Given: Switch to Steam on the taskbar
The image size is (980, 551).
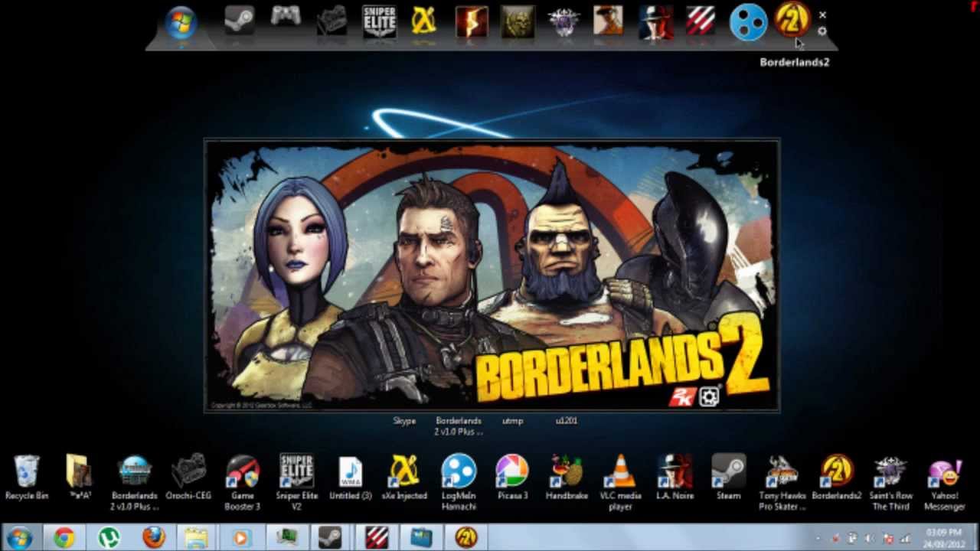Looking at the screenshot, I should click(331, 537).
